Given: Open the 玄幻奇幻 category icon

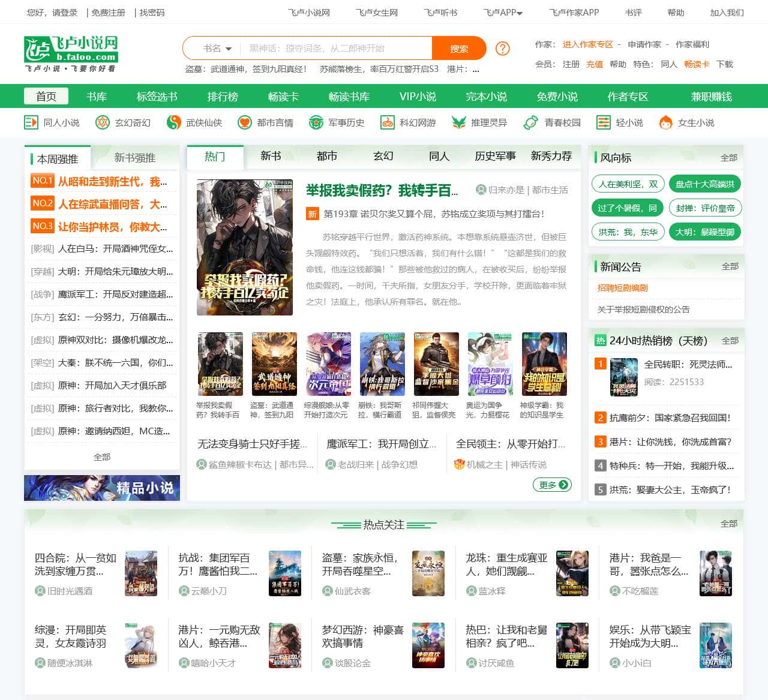Looking at the screenshot, I should pyautogui.click(x=103, y=122).
